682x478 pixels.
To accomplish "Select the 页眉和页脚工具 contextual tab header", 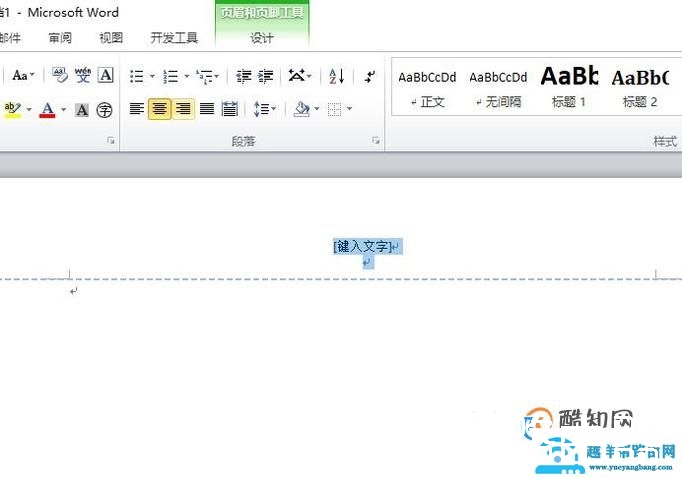I will (262, 12).
